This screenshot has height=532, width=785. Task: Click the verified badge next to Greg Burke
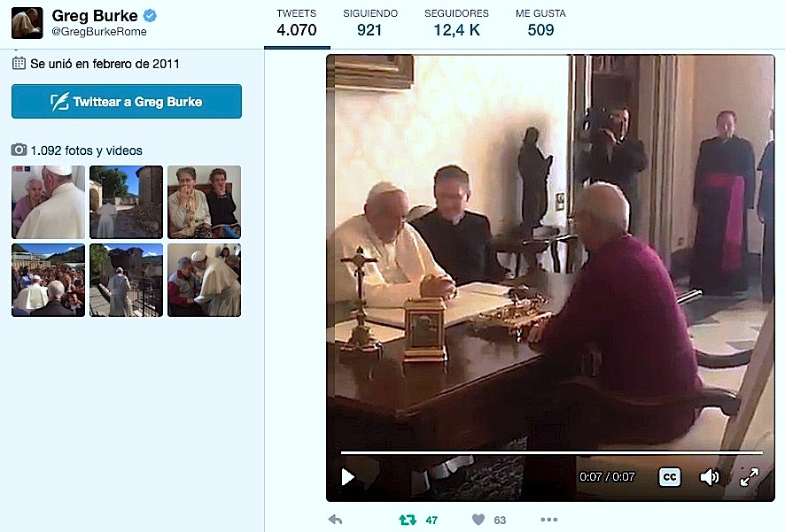tap(152, 16)
